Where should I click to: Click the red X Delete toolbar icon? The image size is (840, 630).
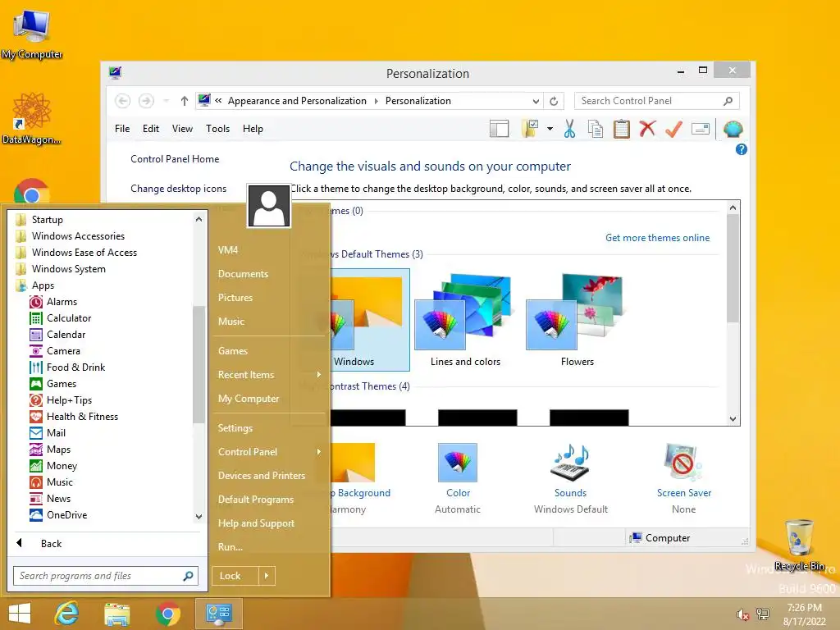tap(648, 129)
